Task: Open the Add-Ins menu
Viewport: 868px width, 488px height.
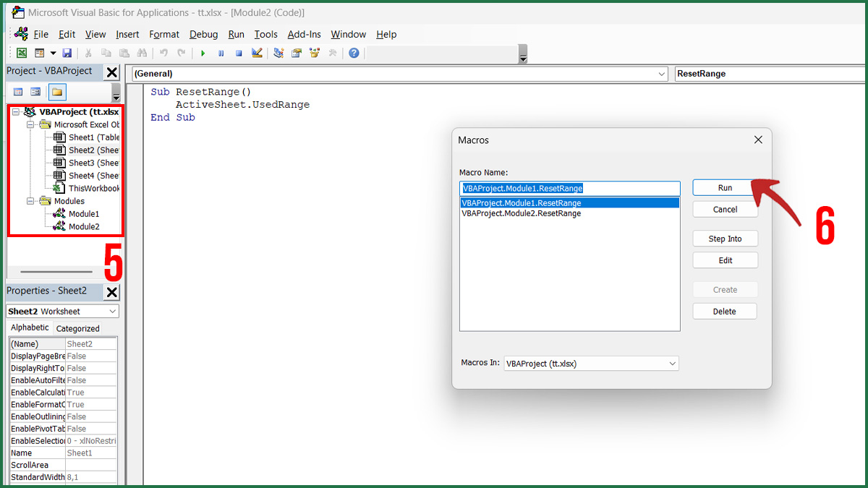Action: [304, 34]
